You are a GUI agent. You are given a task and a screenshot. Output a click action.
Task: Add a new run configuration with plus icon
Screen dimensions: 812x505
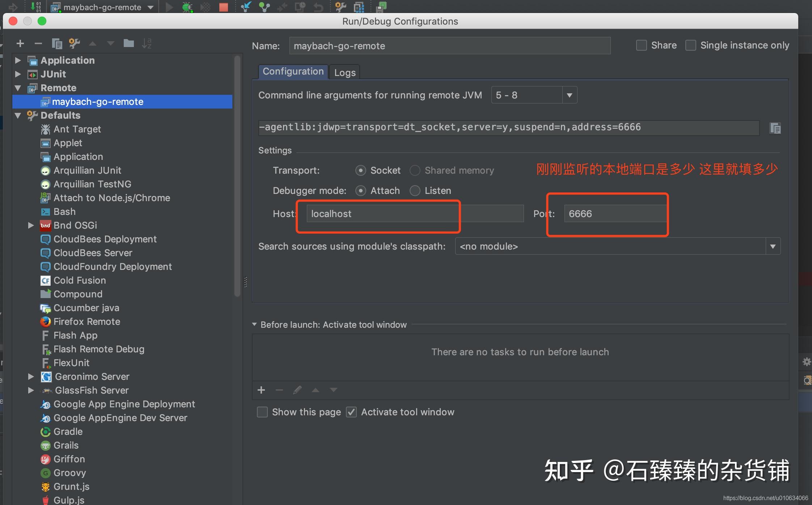[x=20, y=43]
